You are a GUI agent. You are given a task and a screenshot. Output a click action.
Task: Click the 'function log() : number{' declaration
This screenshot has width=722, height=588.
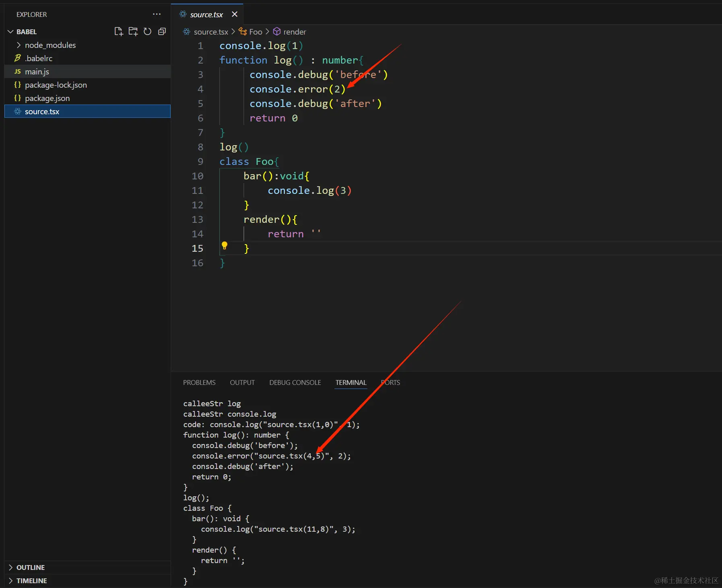pos(291,60)
